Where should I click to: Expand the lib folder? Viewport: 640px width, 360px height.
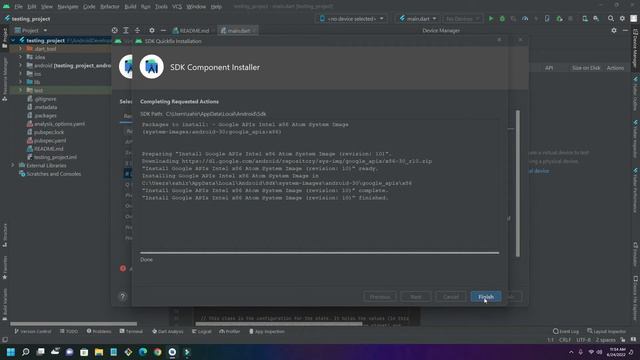click(20, 82)
